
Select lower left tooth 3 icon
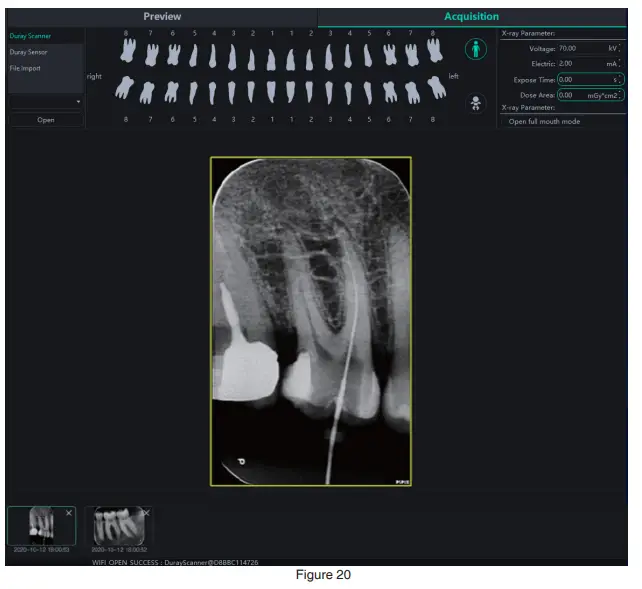tap(329, 93)
